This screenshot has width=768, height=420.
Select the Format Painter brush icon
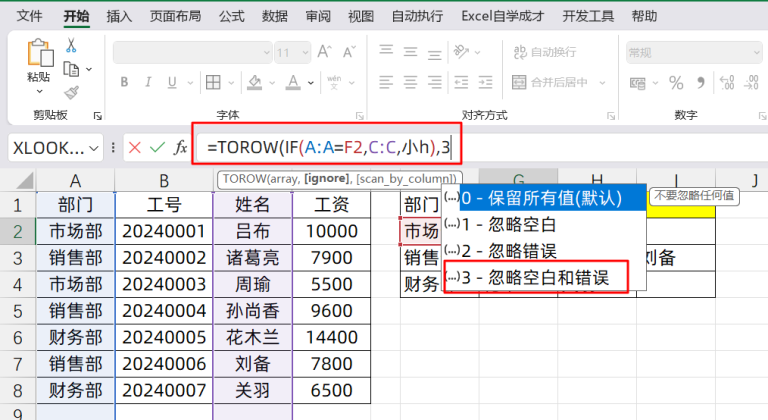coord(71,91)
